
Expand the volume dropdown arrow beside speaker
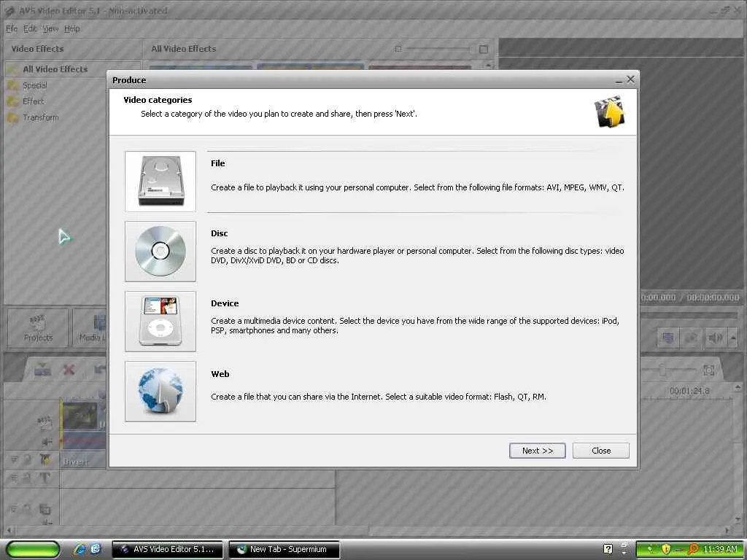(x=733, y=338)
